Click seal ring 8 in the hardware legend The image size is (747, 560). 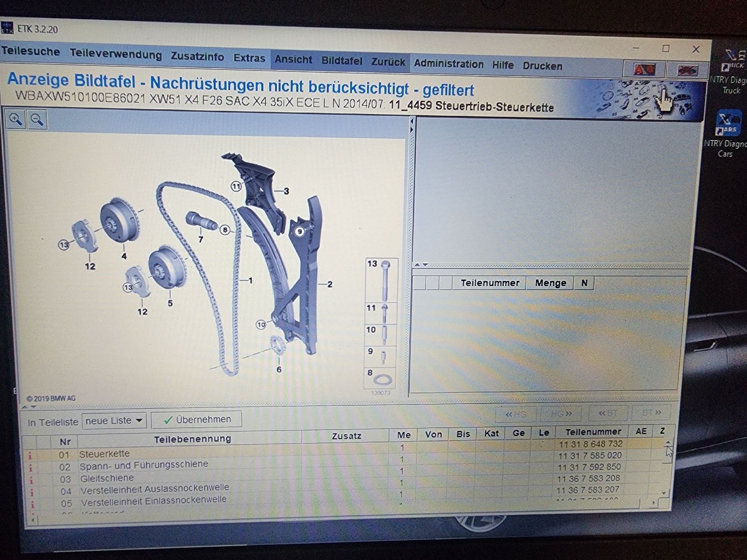tap(381, 378)
